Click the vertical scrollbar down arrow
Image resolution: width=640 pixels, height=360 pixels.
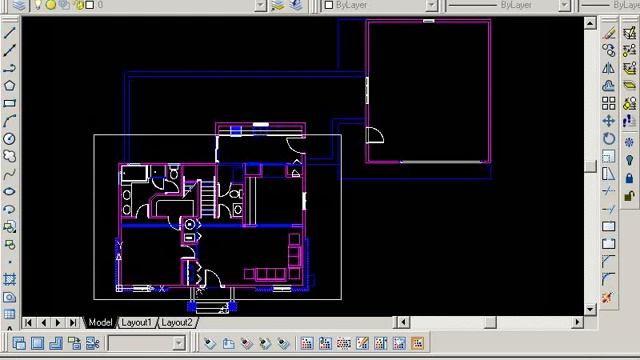tap(590, 309)
